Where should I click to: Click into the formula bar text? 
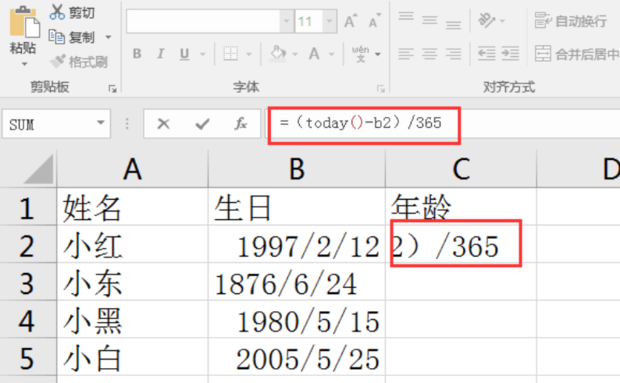361,123
